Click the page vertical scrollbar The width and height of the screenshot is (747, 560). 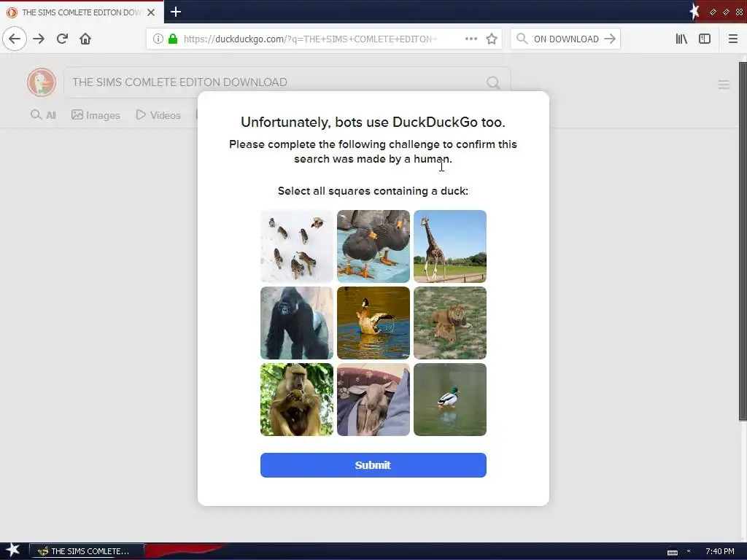coord(743,241)
